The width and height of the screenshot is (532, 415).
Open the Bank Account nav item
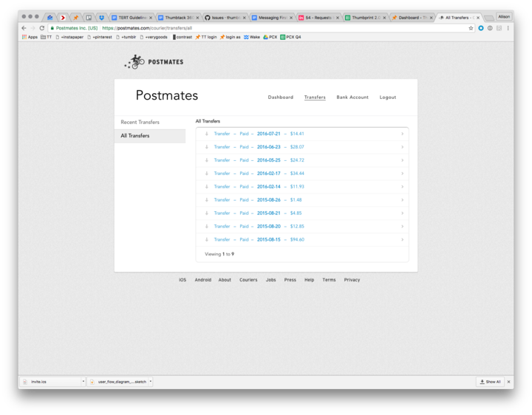point(352,97)
